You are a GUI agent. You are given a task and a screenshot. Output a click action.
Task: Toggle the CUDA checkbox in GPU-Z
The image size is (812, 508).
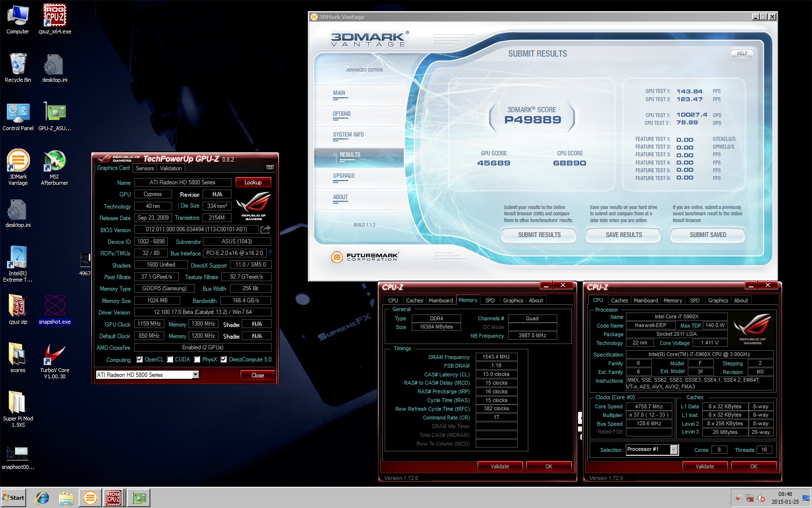170,359
